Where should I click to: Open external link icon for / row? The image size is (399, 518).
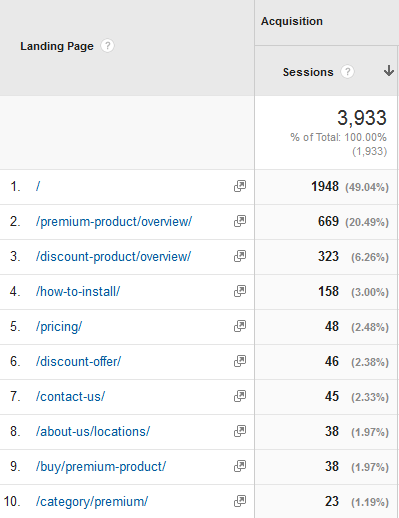tap(240, 186)
